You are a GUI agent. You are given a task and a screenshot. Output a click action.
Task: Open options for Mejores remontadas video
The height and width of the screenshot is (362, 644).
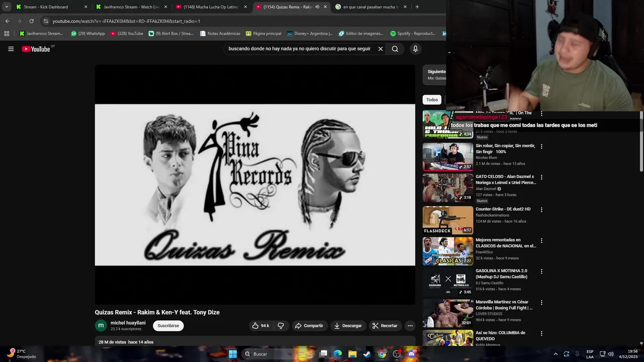coord(541,241)
